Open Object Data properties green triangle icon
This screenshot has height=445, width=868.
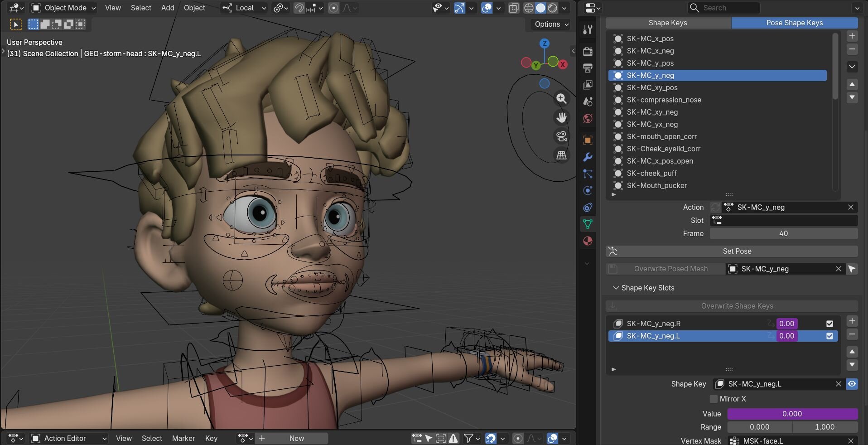[x=588, y=224]
